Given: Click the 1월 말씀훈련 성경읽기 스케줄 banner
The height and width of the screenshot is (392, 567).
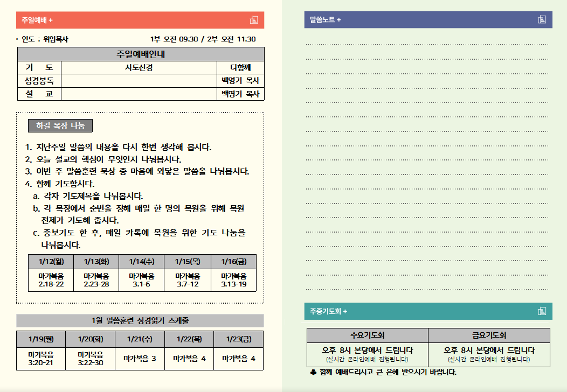Looking at the screenshot, I should pos(140,321).
